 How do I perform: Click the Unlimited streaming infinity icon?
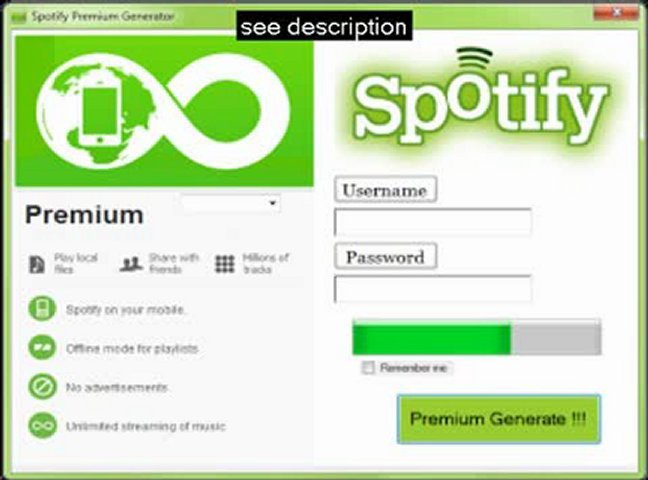coord(42,425)
